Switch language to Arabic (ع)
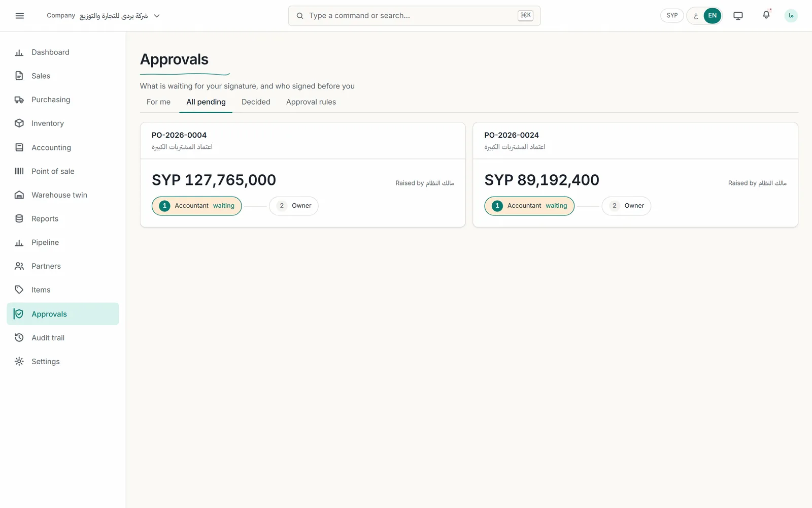The image size is (812, 508). pyautogui.click(x=696, y=16)
